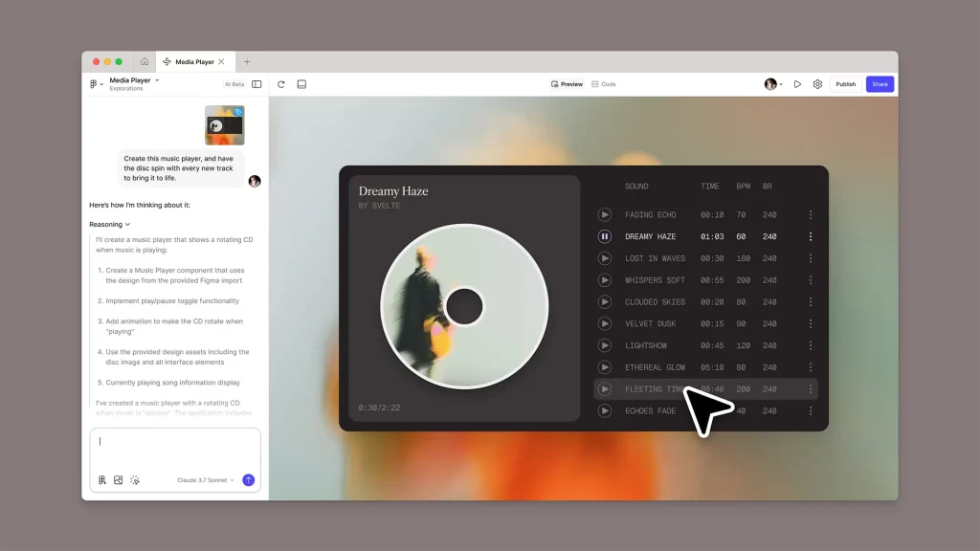
Task: Play the Velvet Dusk track
Action: pos(605,323)
